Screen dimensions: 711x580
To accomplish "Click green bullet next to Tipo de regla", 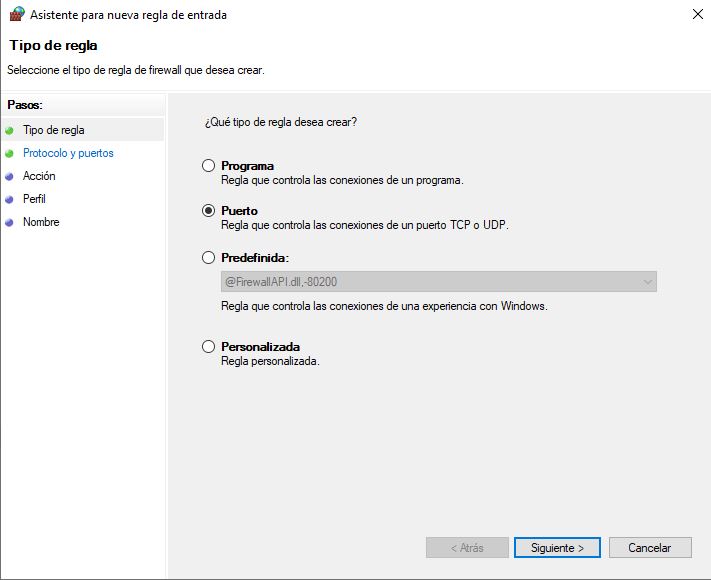I will [10, 130].
